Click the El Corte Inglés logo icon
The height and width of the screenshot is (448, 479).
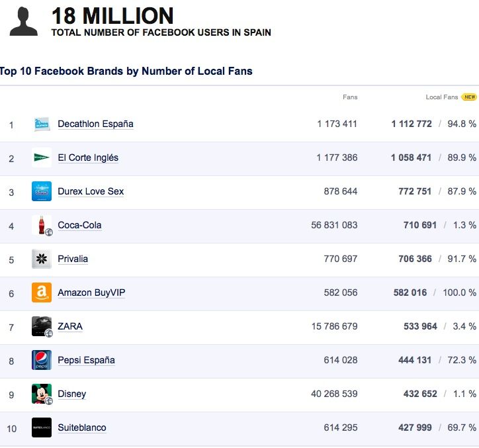pyautogui.click(x=42, y=157)
